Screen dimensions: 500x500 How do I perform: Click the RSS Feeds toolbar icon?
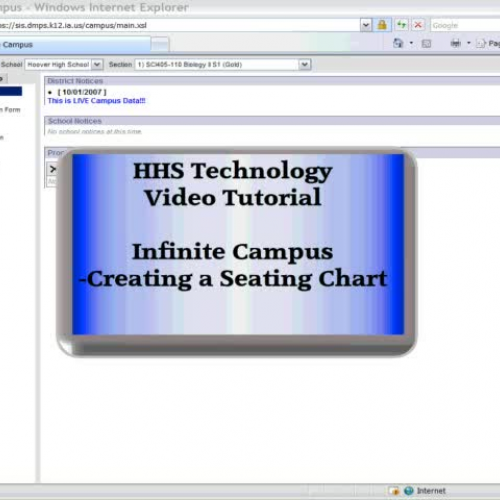tap(426, 44)
